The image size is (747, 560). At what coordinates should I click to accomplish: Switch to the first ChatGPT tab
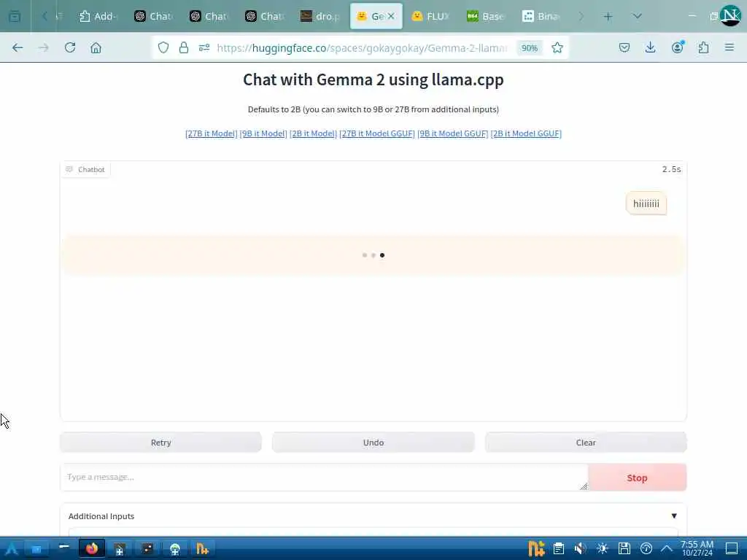click(153, 16)
